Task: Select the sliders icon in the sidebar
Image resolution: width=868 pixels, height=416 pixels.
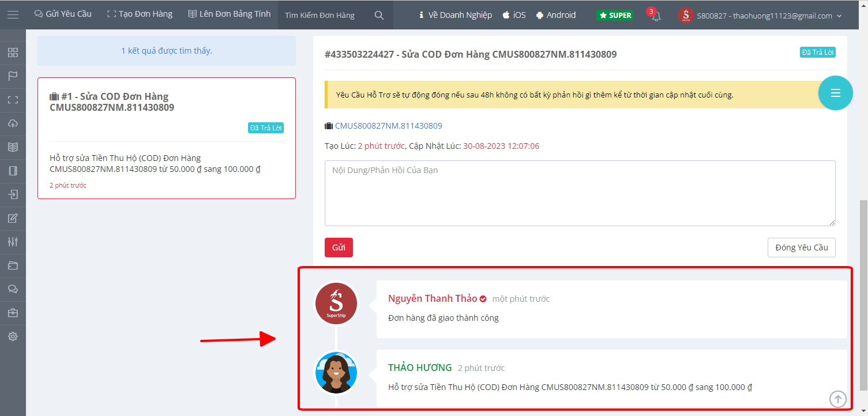Action: [13, 242]
